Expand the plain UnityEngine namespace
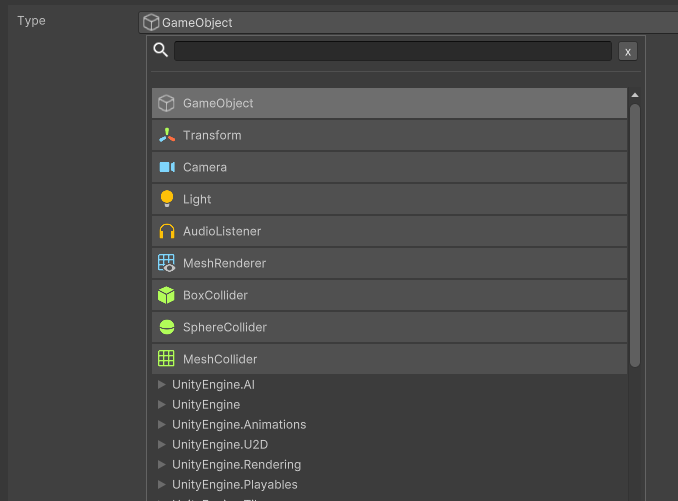This screenshot has width=678, height=501. point(162,405)
